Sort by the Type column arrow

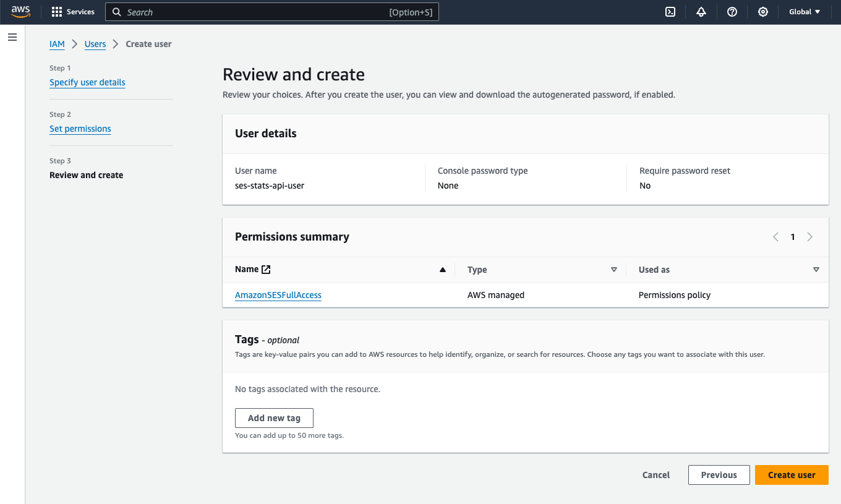coord(614,270)
